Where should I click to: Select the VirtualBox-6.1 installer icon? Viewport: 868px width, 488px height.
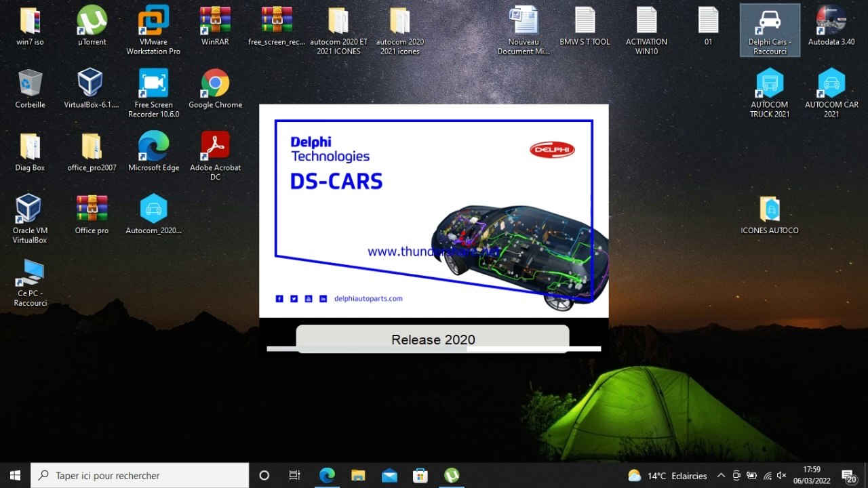click(x=92, y=89)
